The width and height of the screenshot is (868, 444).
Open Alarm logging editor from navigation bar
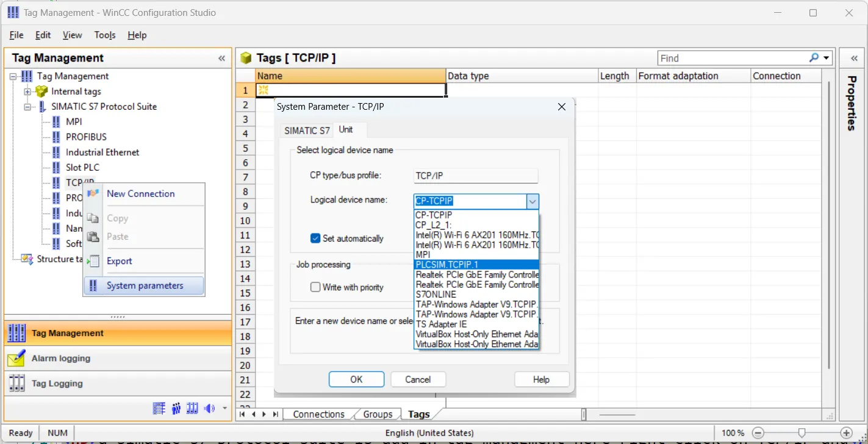[118, 358]
